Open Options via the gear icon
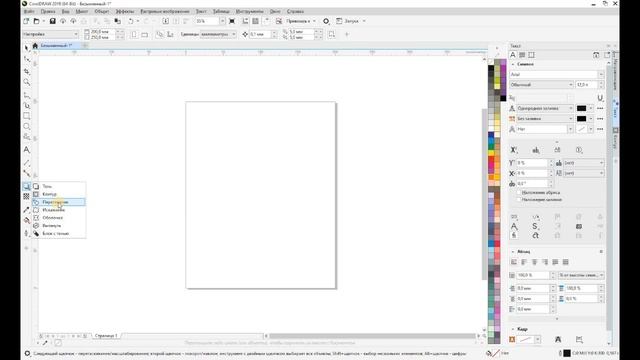The height and width of the screenshot is (360, 640). (x=326, y=21)
